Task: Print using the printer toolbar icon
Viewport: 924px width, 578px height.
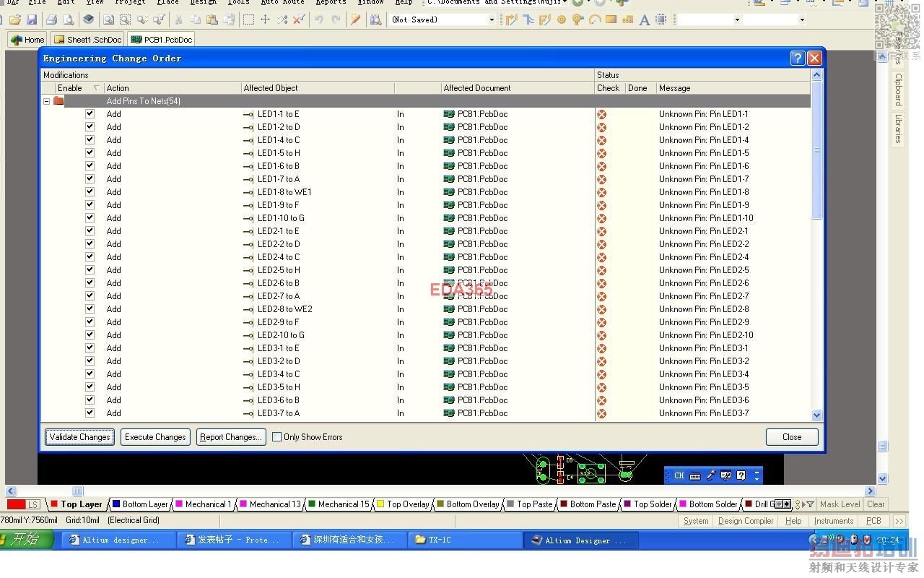Action: [52, 20]
